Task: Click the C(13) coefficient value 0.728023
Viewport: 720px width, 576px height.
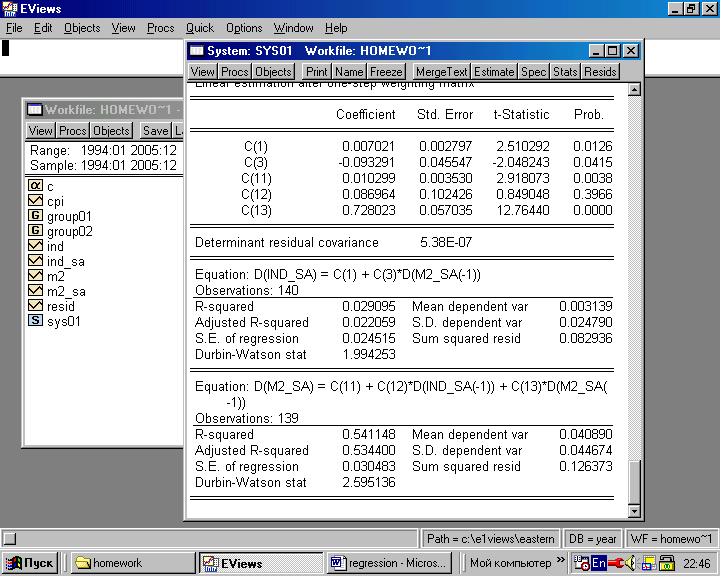Action: pyautogui.click(x=368, y=210)
